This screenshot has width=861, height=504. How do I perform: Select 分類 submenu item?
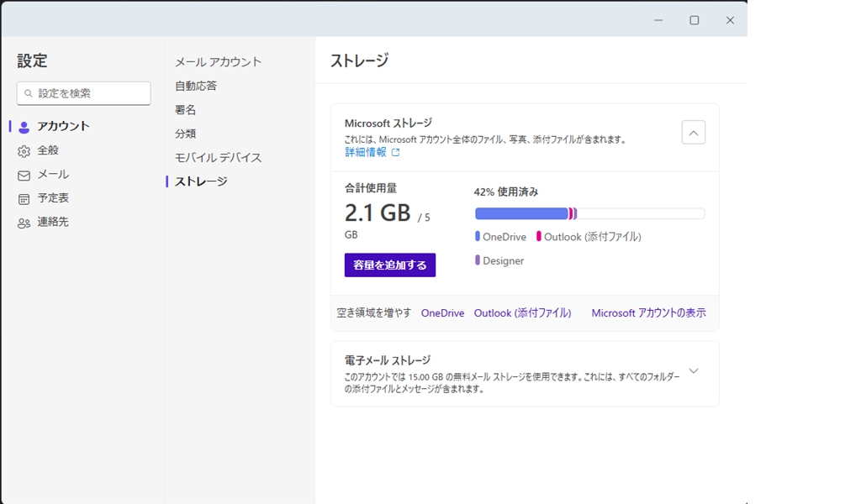(185, 134)
